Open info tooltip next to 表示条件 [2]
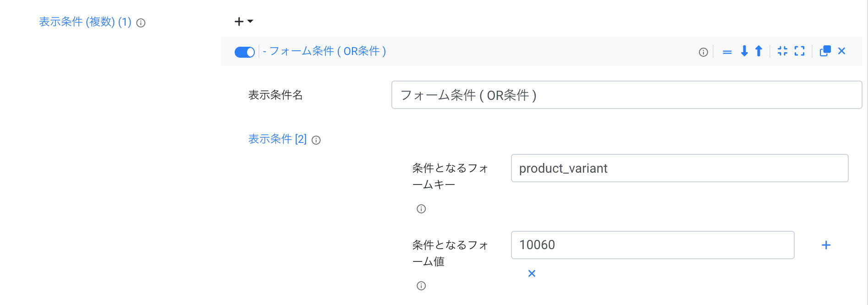Viewport: 868px width, 305px height. tap(316, 140)
